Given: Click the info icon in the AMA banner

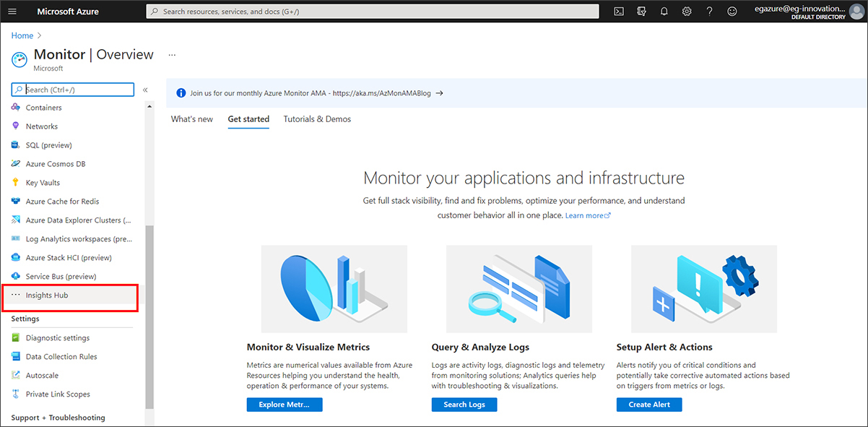Looking at the screenshot, I should [181, 93].
